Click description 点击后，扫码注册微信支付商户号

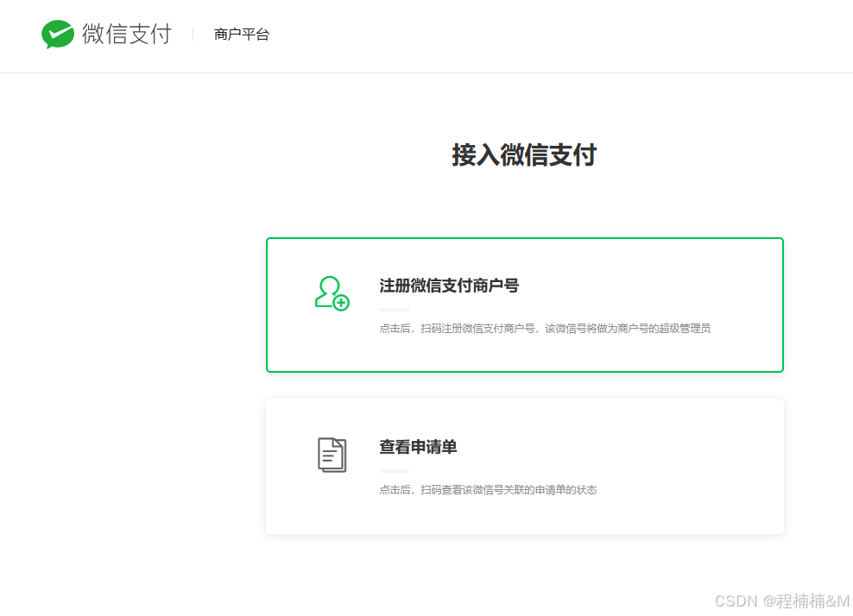pos(545,329)
